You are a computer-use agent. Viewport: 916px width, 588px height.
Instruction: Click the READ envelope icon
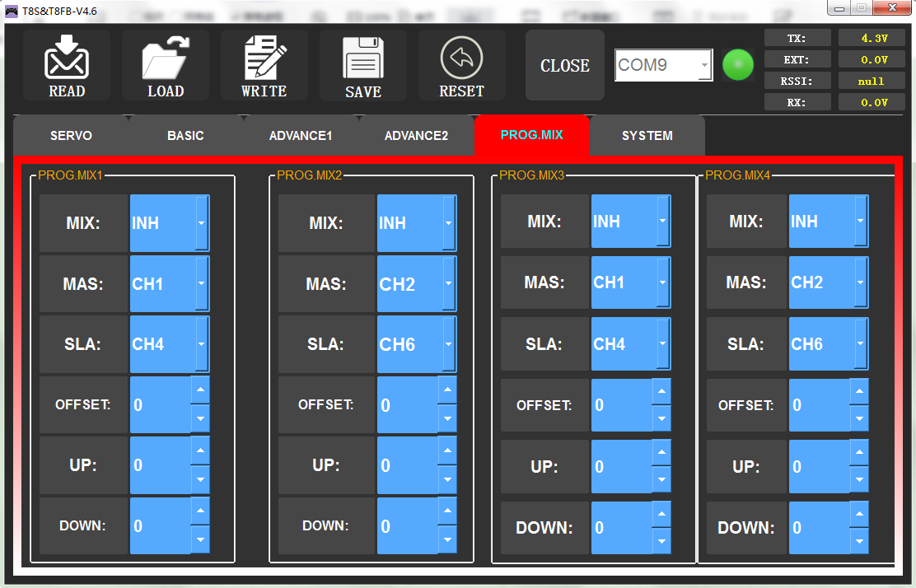tap(67, 59)
